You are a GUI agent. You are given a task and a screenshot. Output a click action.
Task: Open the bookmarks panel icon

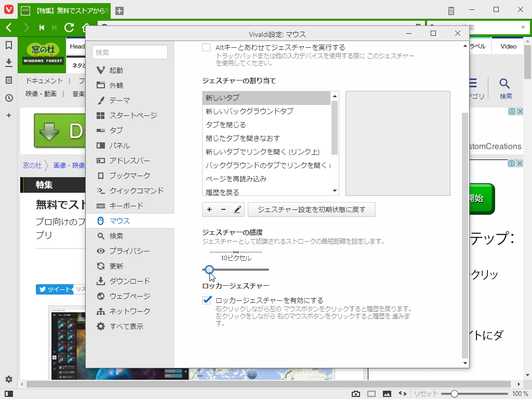[9, 45]
